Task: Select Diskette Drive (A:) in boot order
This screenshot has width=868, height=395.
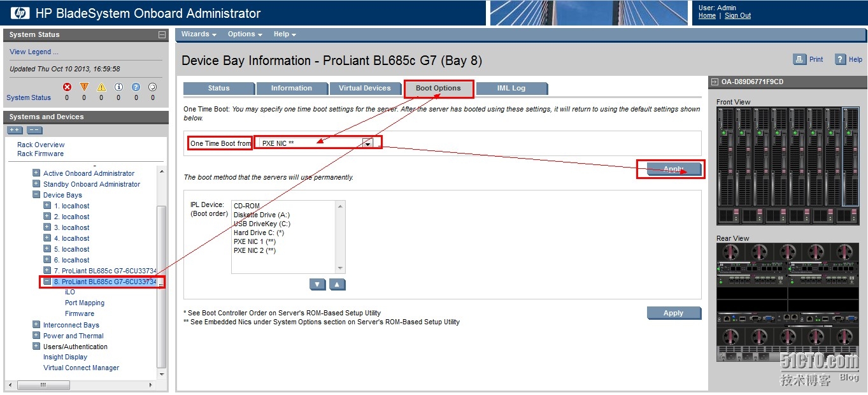Action: pos(262,215)
